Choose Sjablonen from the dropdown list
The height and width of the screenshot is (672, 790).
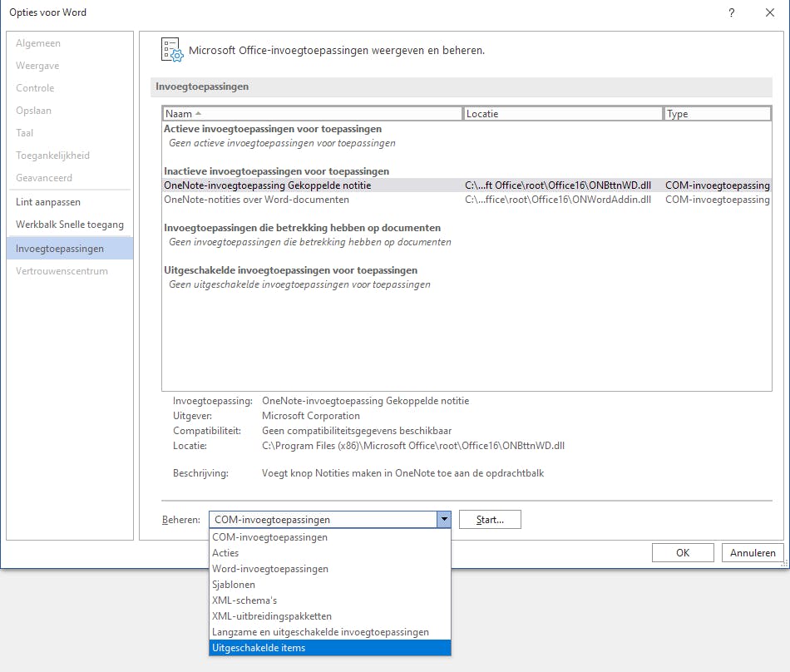(330, 585)
